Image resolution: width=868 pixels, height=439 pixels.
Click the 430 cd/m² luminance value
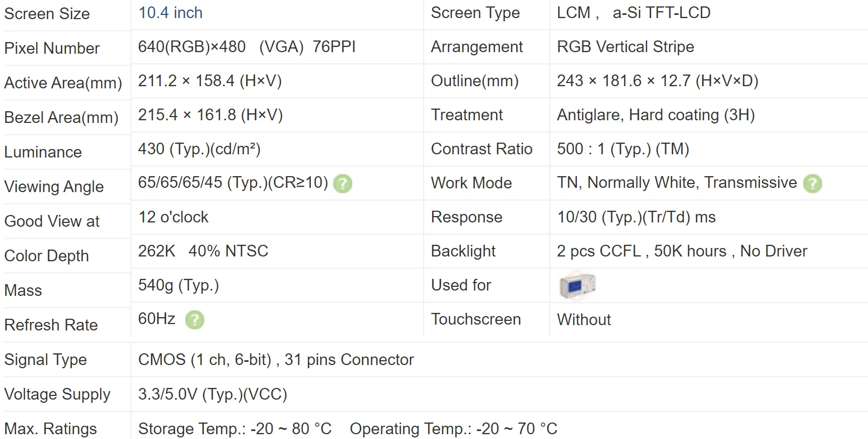(199, 149)
